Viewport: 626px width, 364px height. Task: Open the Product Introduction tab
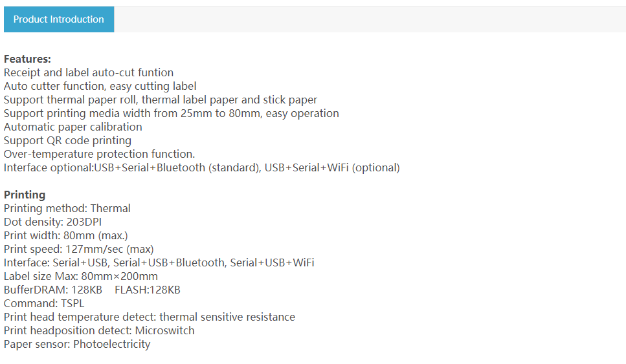(x=58, y=19)
